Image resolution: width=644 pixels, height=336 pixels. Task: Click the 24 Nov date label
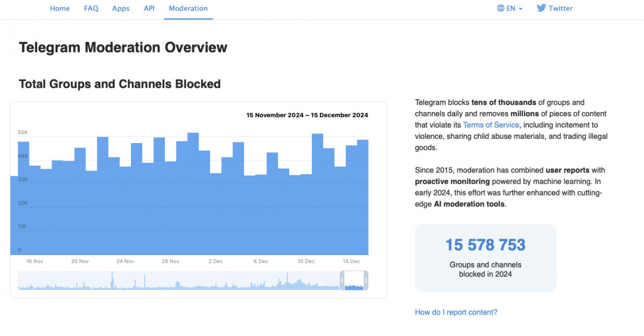pos(125,262)
